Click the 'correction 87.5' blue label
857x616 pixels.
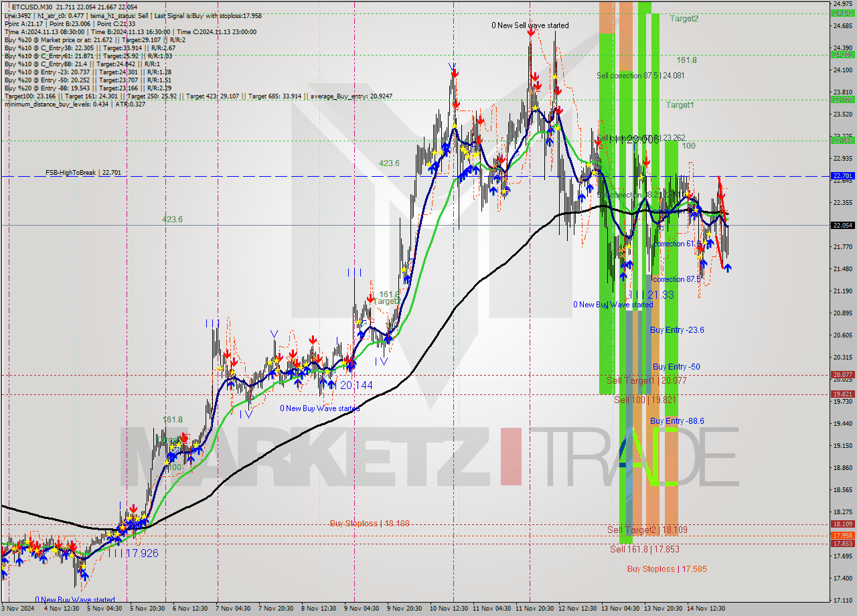(677, 279)
